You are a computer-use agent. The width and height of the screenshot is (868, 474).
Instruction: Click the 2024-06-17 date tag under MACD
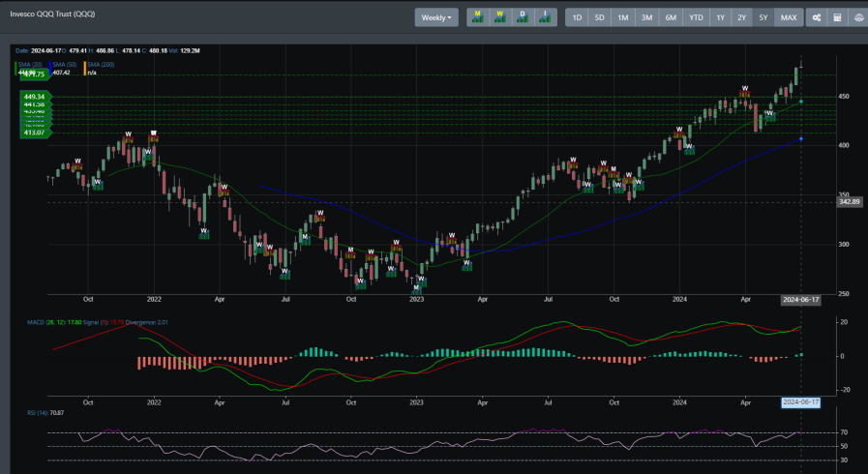coord(800,402)
